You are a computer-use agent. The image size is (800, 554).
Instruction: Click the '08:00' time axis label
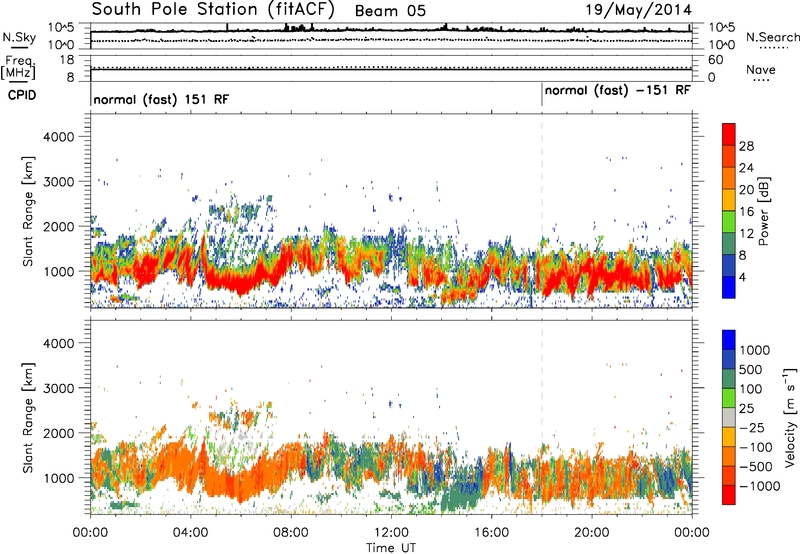pos(291,533)
